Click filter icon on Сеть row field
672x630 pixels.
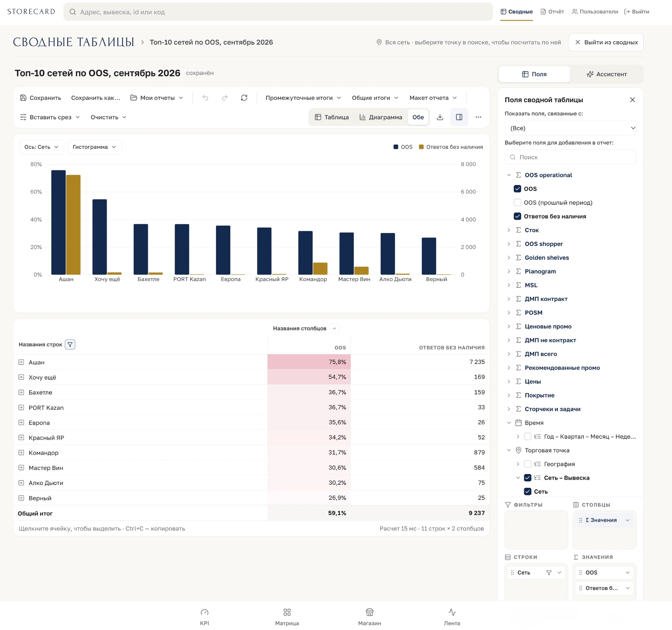pyautogui.click(x=549, y=573)
